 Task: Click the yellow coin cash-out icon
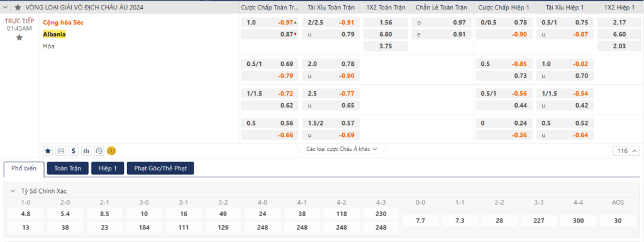(111, 151)
